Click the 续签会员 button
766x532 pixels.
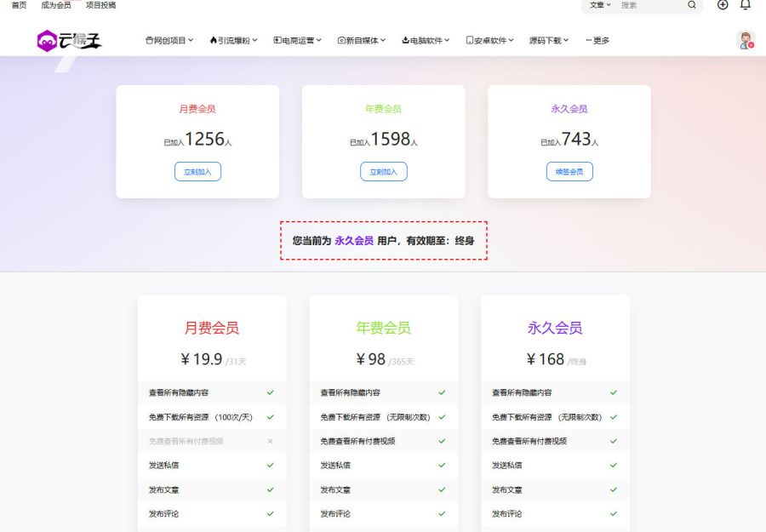(x=569, y=171)
